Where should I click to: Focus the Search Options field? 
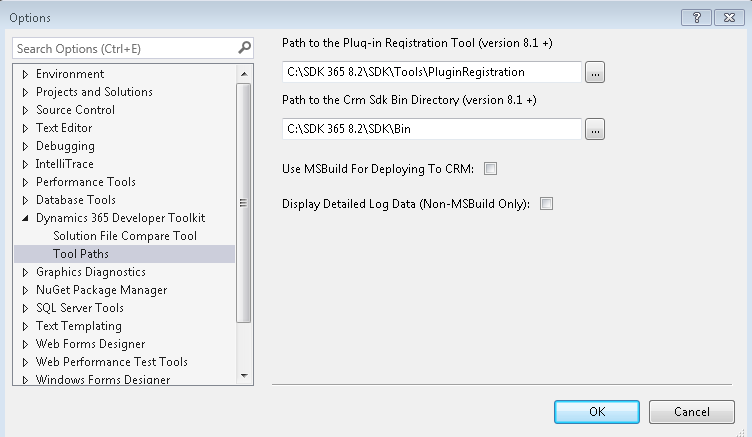pyautogui.click(x=125, y=48)
